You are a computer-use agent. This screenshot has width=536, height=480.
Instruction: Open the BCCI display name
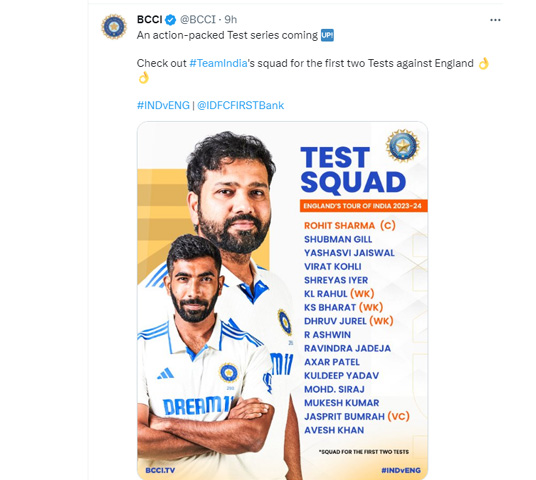149,19
